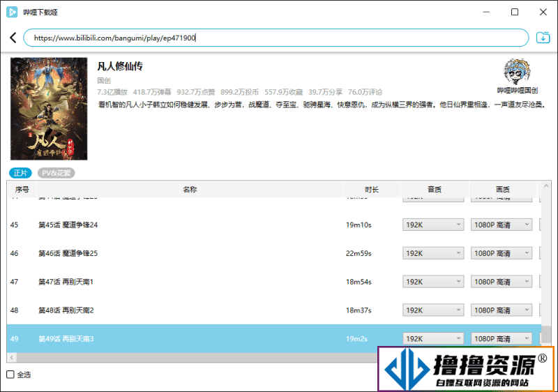Click the 557.9万收藏 stat

tap(283, 92)
